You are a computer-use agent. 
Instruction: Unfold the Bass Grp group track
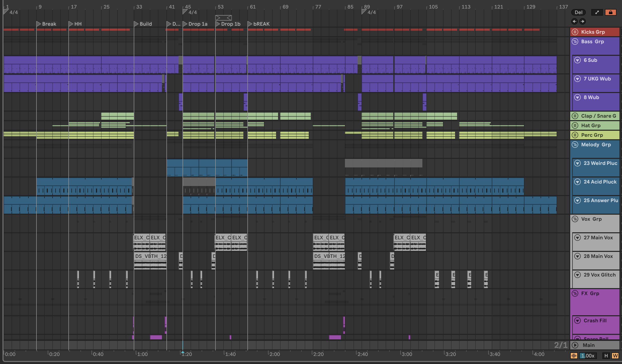pos(575,41)
